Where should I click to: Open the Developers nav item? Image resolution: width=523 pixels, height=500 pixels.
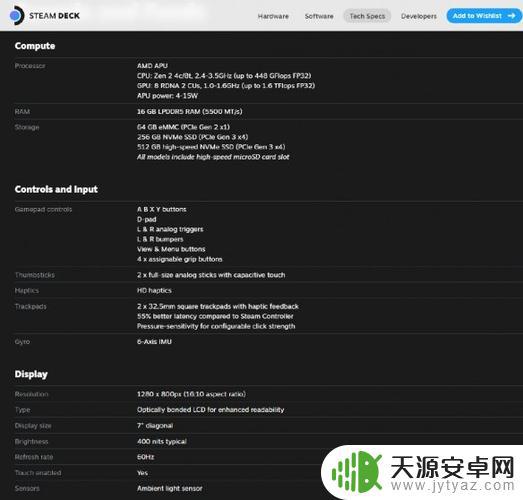[419, 16]
